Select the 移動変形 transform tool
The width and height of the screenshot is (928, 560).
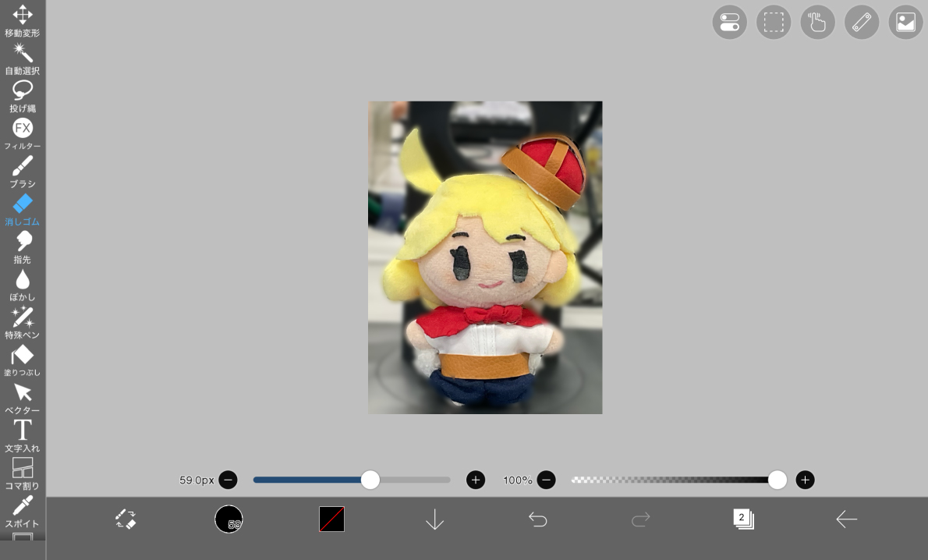click(23, 20)
